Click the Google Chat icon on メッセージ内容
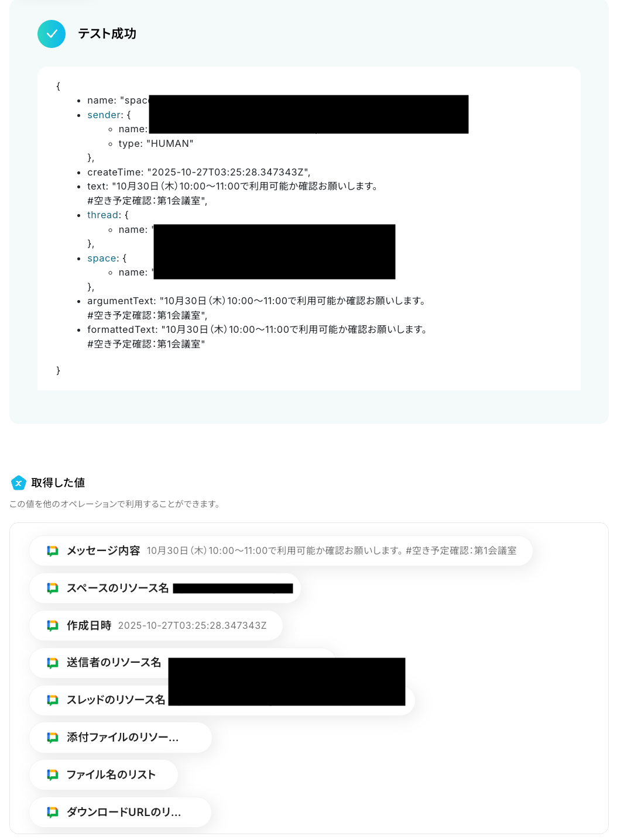The width and height of the screenshot is (617, 840). 53,551
